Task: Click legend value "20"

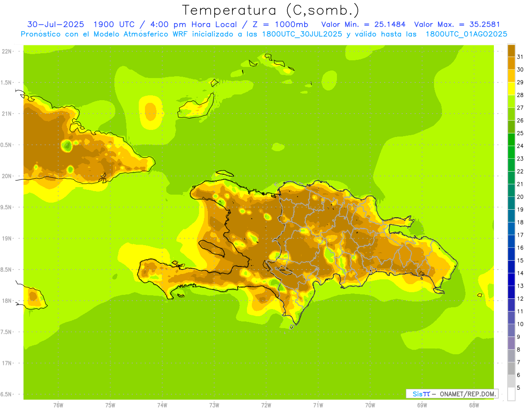Action: click(x=520, y=197)
